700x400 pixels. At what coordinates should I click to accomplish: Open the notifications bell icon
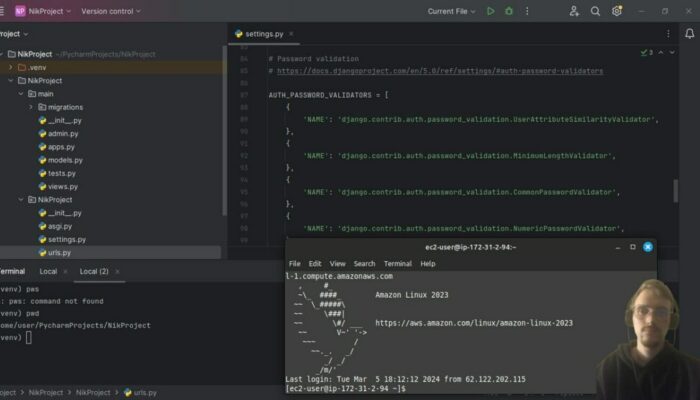[689, 33]
